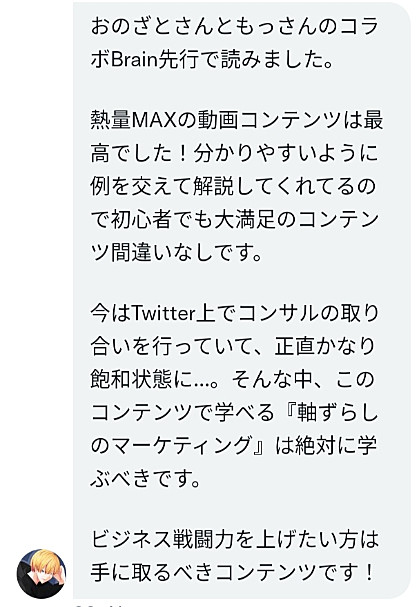Click the word "Brain" in the message
The width and height of the screenshot is (419, 607).
[134, 60]
